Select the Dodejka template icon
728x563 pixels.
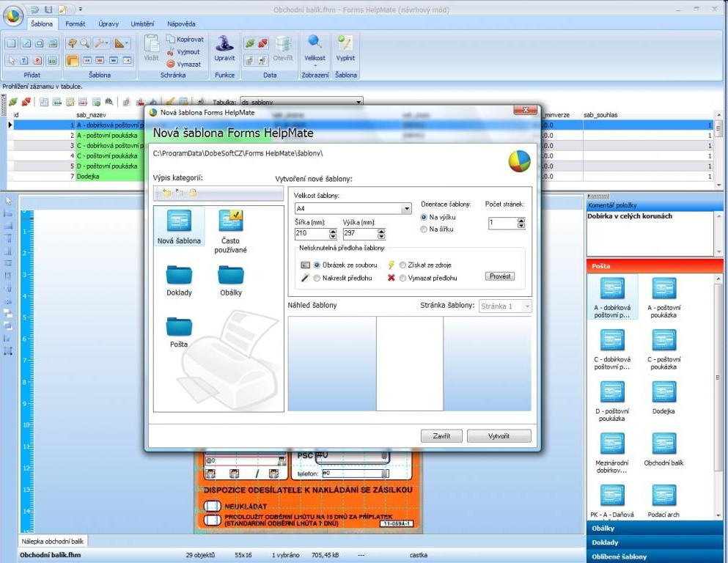(663, 391)
